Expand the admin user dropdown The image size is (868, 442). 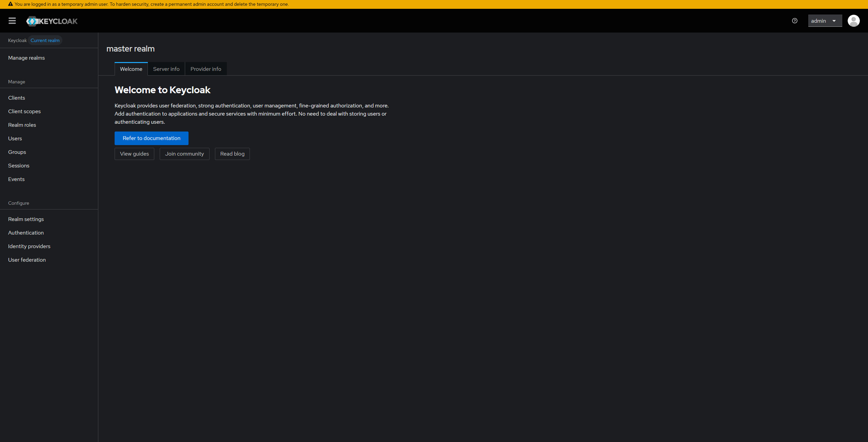825,21
